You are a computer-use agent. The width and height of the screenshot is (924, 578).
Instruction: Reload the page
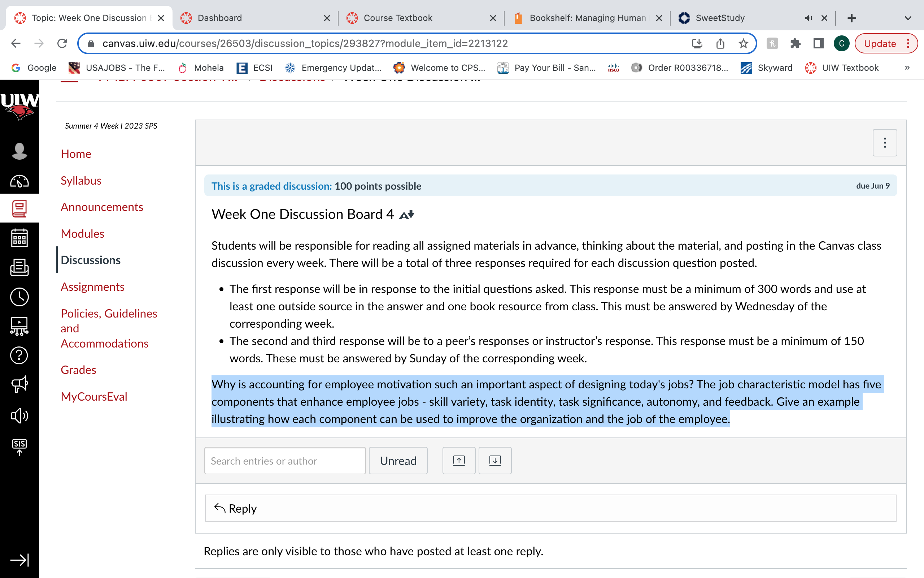62,43
